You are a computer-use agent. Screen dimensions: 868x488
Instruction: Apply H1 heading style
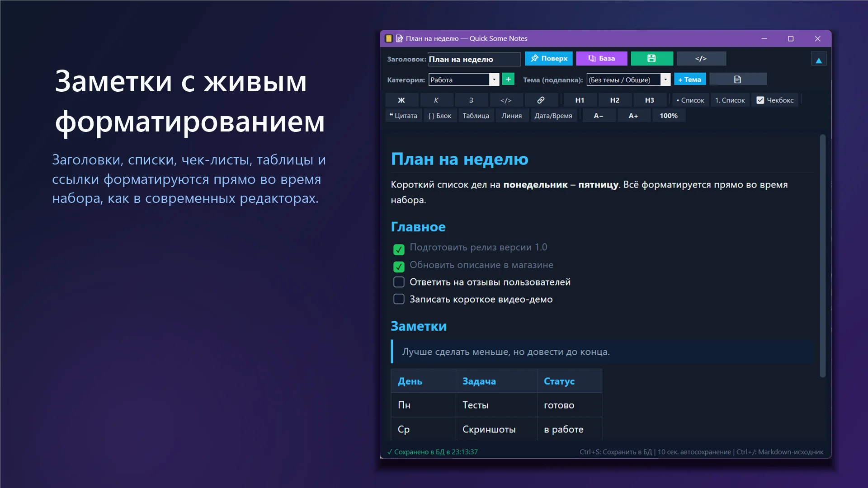coord(580,100)
